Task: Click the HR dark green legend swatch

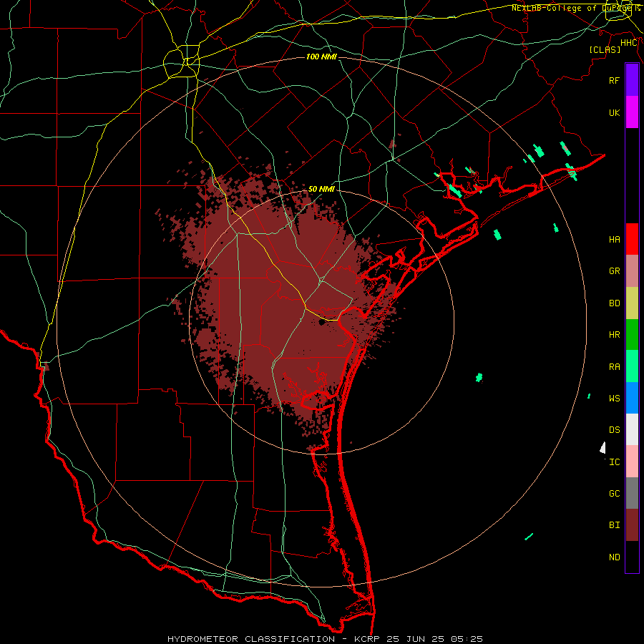Action: (632, 335)
